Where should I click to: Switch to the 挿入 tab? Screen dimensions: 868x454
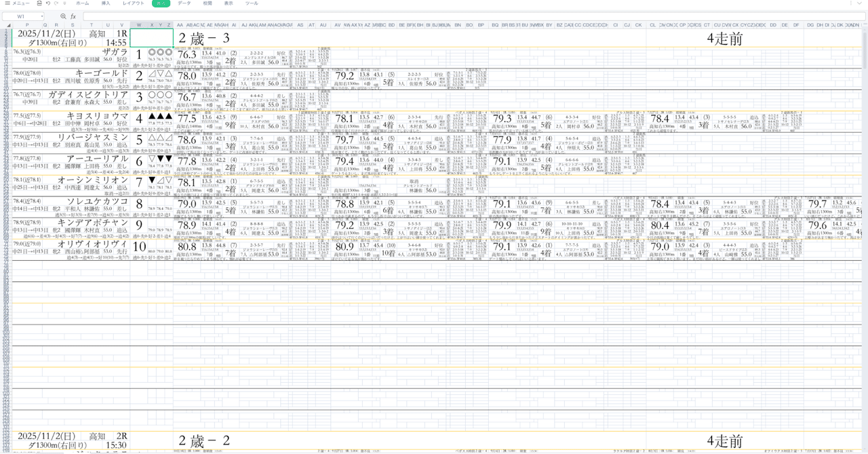[x=106, y=3]
